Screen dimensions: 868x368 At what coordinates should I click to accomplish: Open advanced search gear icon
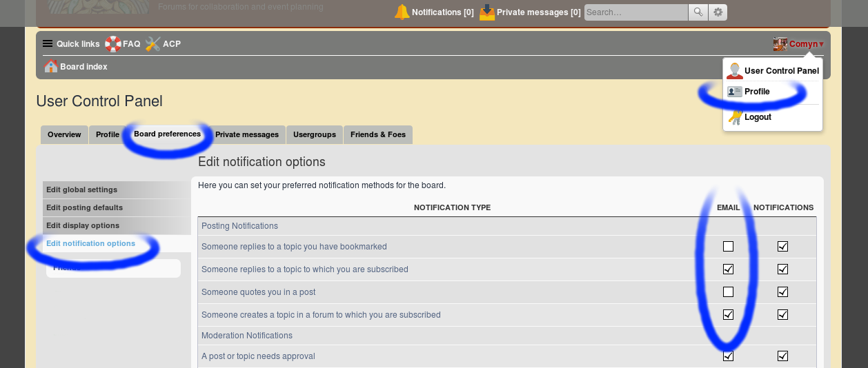click(718, 12)
